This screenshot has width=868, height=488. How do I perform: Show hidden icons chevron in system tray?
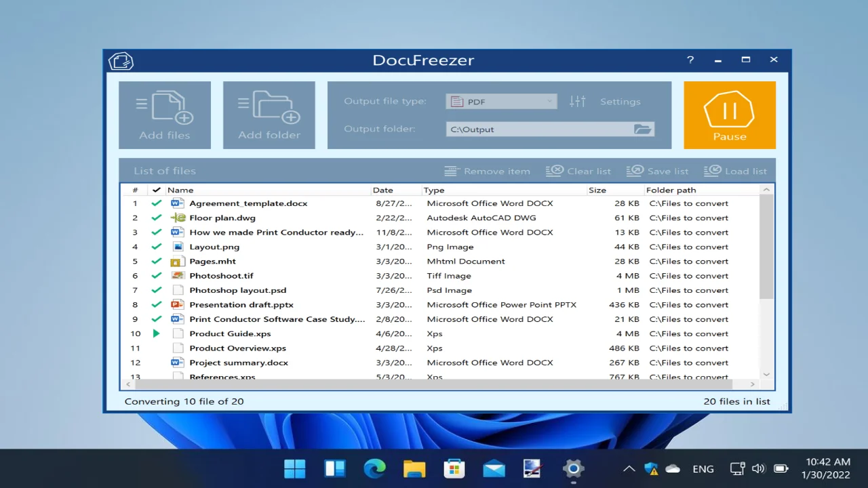point(629,468)
